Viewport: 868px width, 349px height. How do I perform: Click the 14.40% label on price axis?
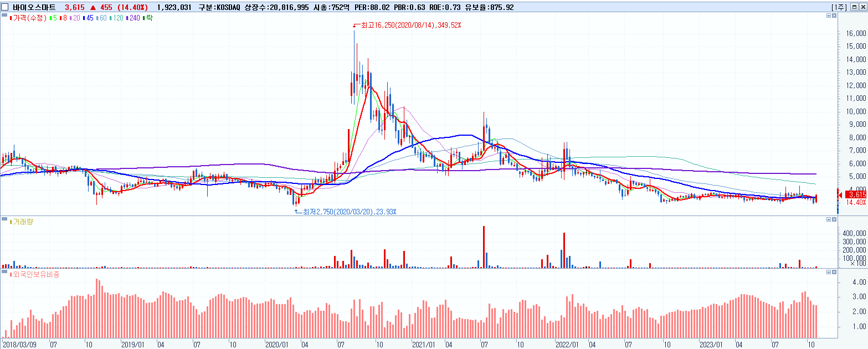coord(856,202)
